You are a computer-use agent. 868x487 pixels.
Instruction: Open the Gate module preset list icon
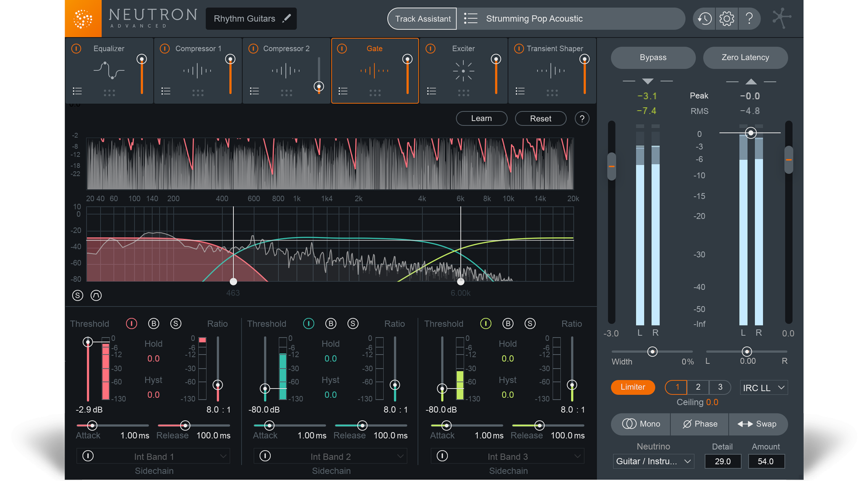343,91
